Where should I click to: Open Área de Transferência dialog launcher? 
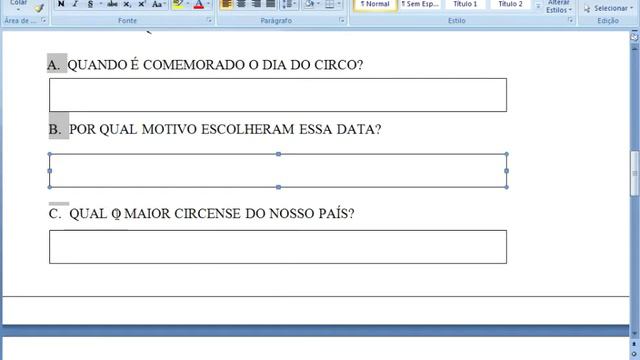click(x=43, y=20)
